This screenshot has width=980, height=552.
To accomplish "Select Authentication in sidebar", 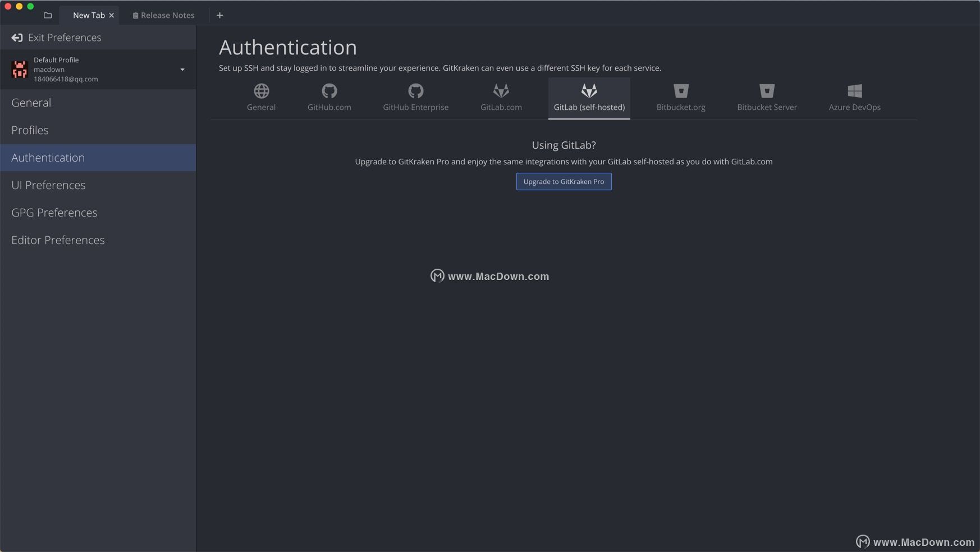I will (98, 158).
